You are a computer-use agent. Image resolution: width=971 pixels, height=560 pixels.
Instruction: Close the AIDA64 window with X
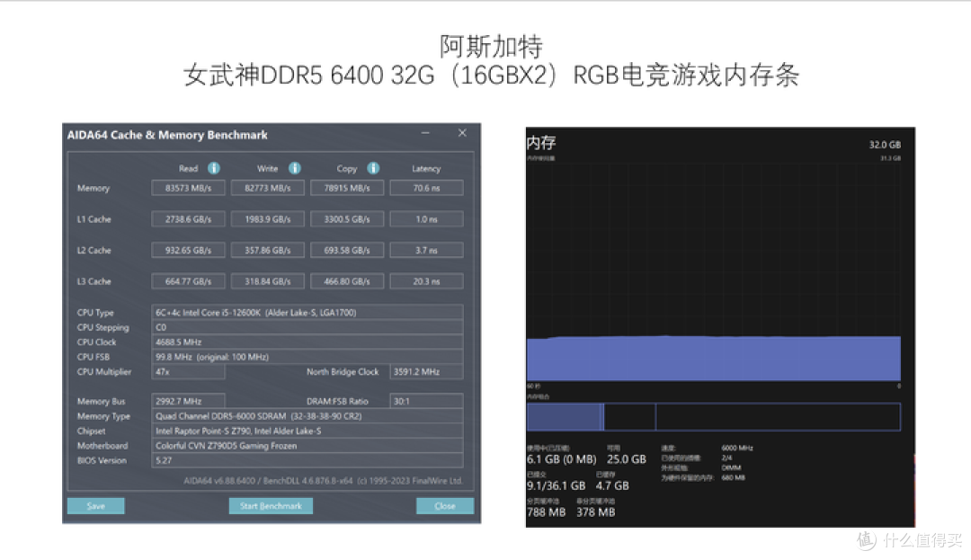tap(462, 133)
